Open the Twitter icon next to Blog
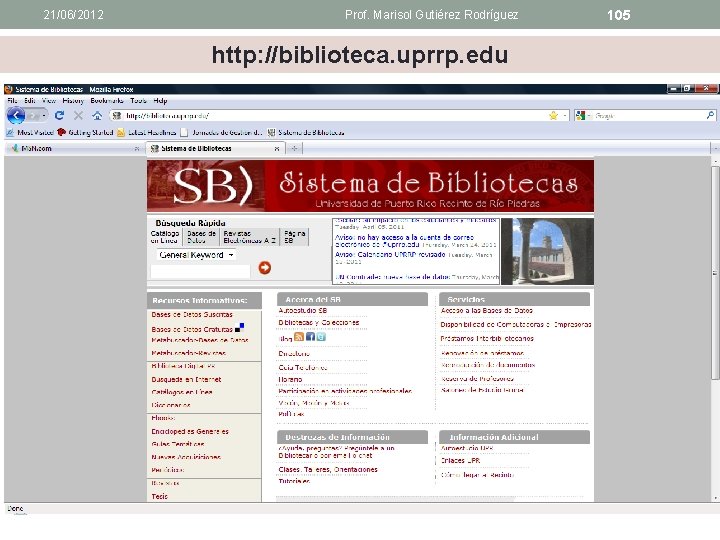Screen dimensions: 720x540 [321, 337]
